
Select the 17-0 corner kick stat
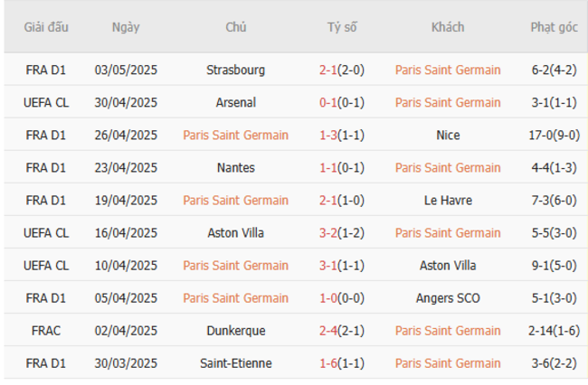tap(541, 135)
